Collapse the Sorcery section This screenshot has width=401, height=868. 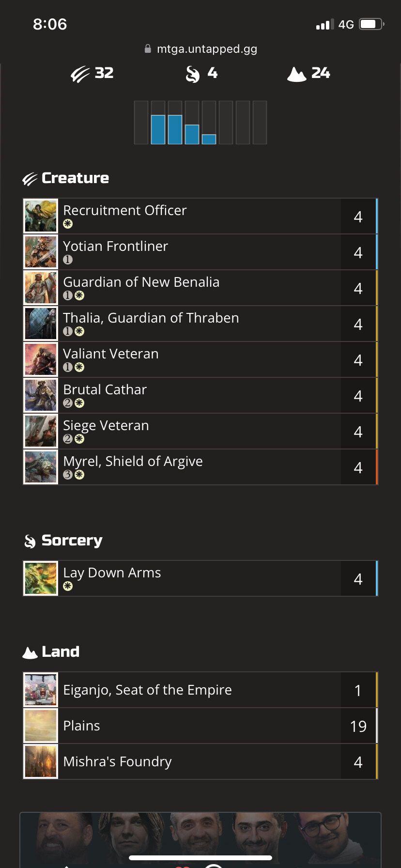point(72,541)
